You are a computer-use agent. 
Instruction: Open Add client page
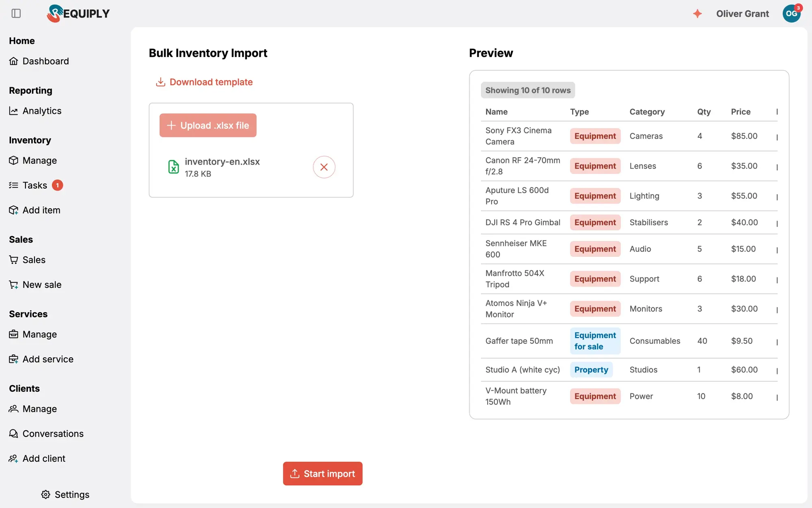click(37, 458)
